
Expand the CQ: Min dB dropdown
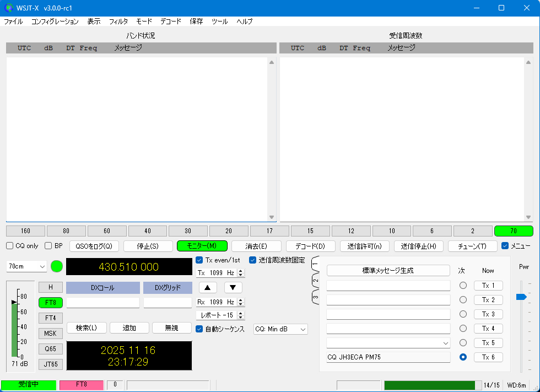(x=280, y=329)
